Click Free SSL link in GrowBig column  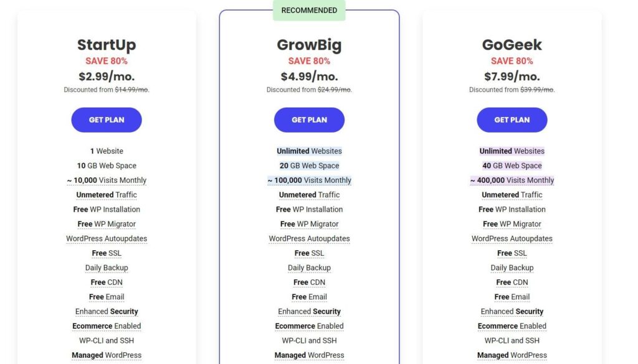pos(309,253)
